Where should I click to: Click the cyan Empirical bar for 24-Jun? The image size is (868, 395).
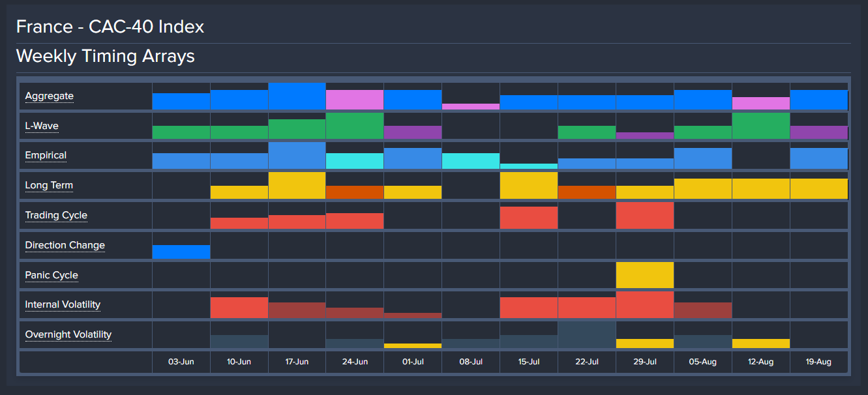tap(355, 161)
